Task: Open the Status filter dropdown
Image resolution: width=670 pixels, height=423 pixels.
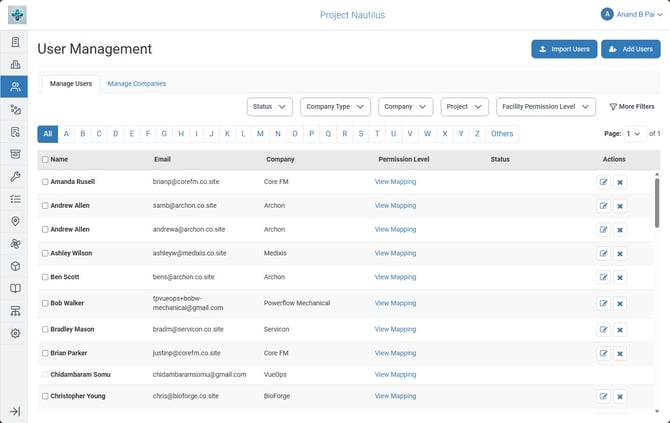Action: tap(270, 107)
